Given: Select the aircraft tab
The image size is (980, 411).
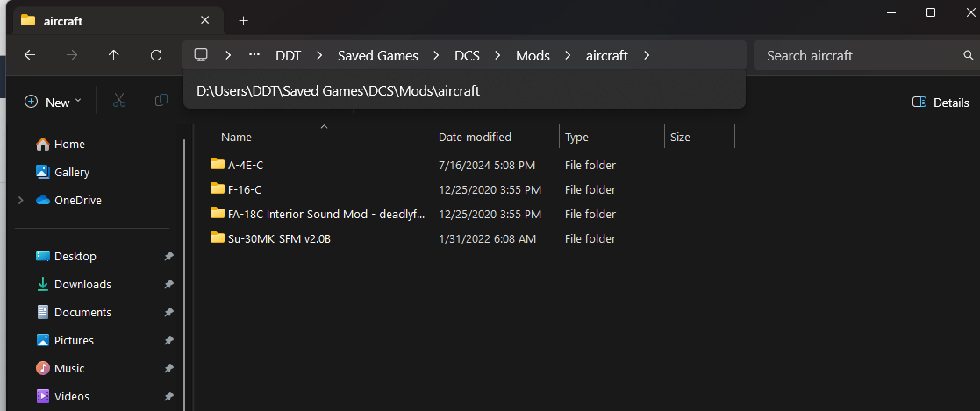Looking at the screenshot, I should click(118, 21).
